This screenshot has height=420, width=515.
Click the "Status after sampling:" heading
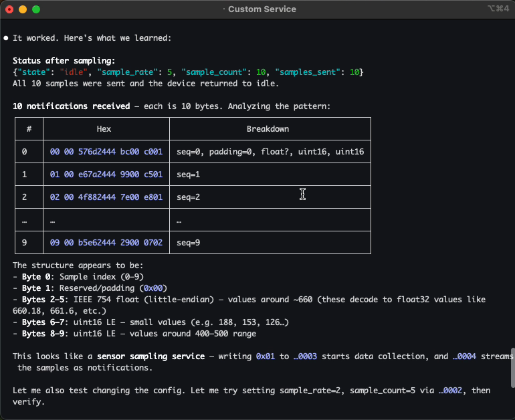pos(64,61)
